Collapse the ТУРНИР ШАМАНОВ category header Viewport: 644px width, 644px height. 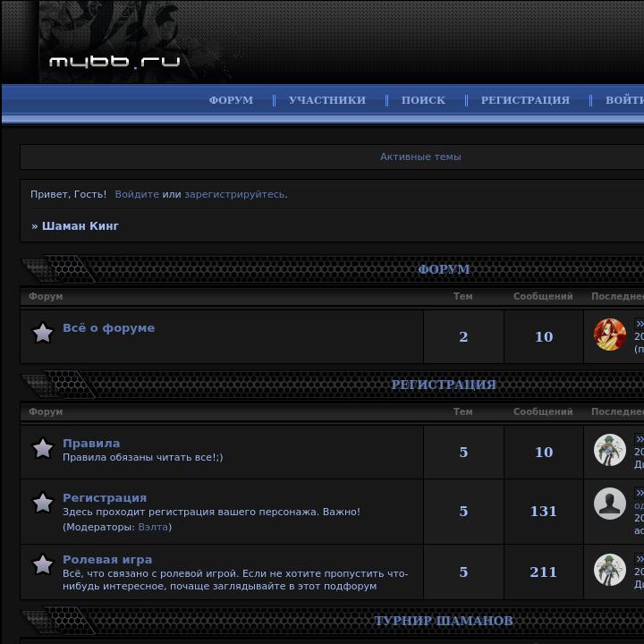pos(444,621)
